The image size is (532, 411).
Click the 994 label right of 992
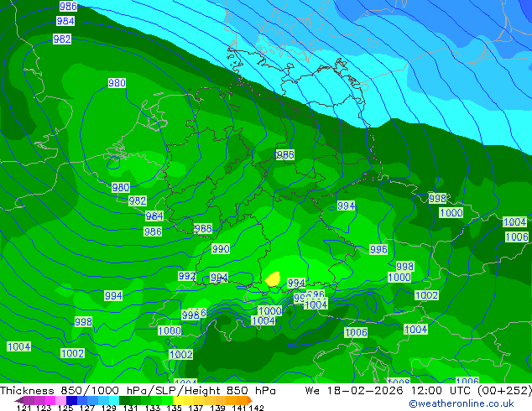pyautogui.click(x=219, y=277)
